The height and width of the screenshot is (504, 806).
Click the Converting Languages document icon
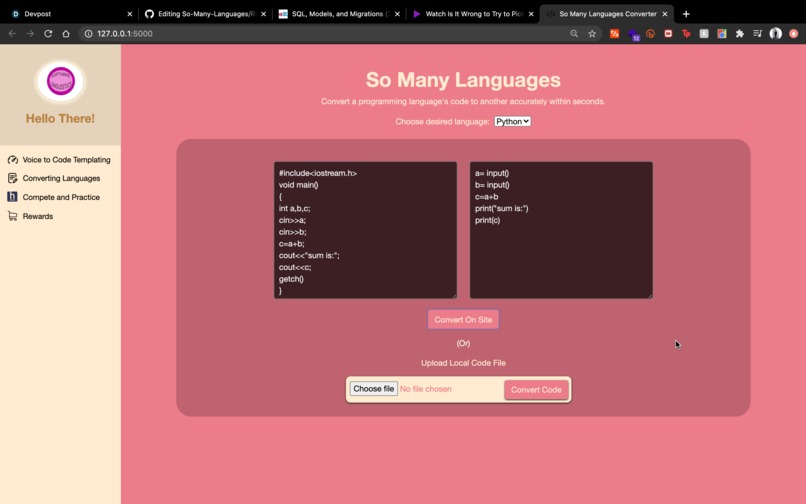(13, 178)
